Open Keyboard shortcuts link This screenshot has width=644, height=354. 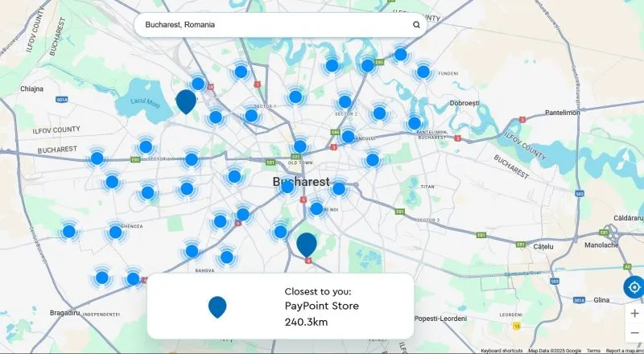(x=502, y=351)
